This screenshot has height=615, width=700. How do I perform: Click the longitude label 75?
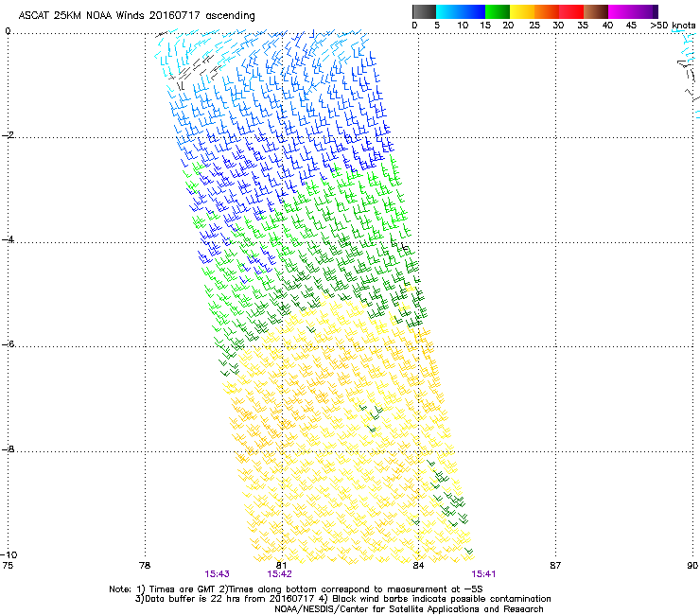8,566
